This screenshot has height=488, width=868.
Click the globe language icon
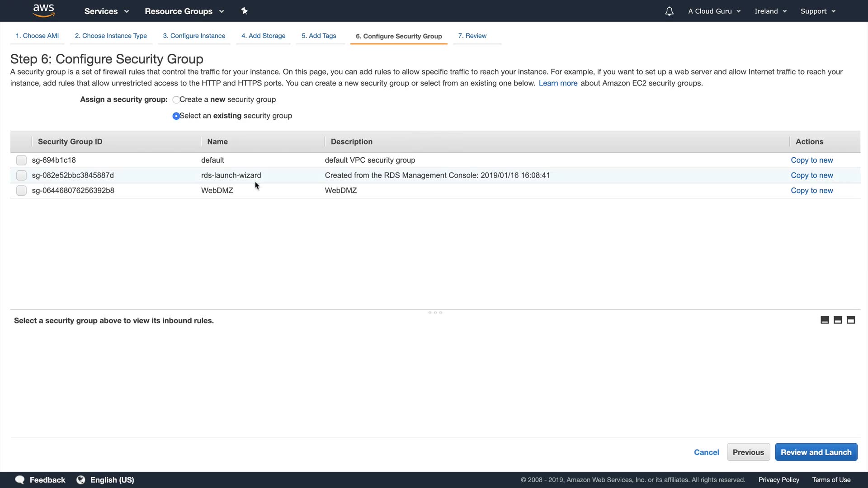click(81, 479)
